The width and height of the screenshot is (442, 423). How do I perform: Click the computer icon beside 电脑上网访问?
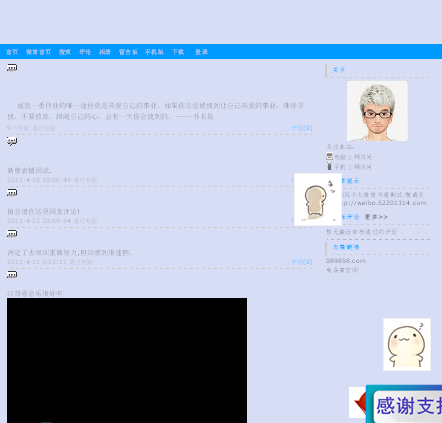pyautogui.click(x=329, y=156)
